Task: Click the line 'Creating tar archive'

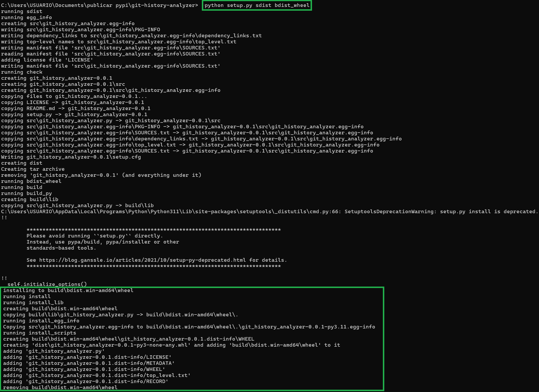Action: [33, 169]
